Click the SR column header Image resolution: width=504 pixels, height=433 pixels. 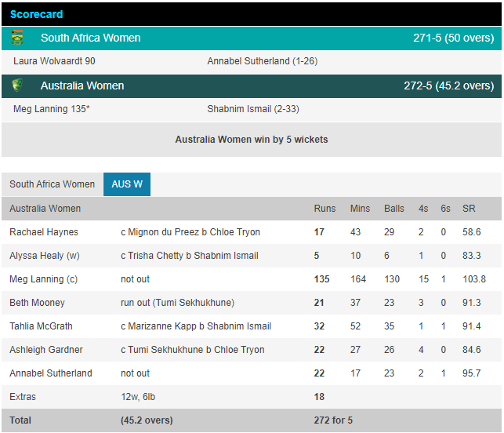coord(469,209)
